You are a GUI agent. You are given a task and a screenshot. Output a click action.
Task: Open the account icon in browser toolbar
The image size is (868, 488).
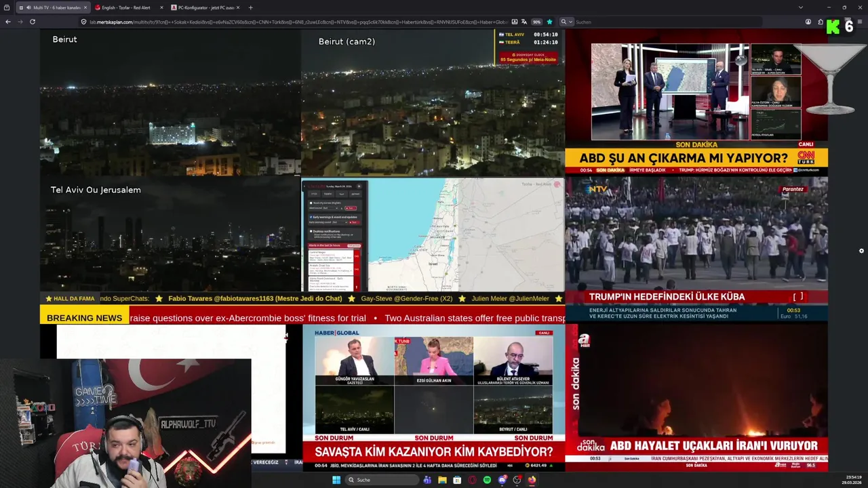click(x=808, y=22)
